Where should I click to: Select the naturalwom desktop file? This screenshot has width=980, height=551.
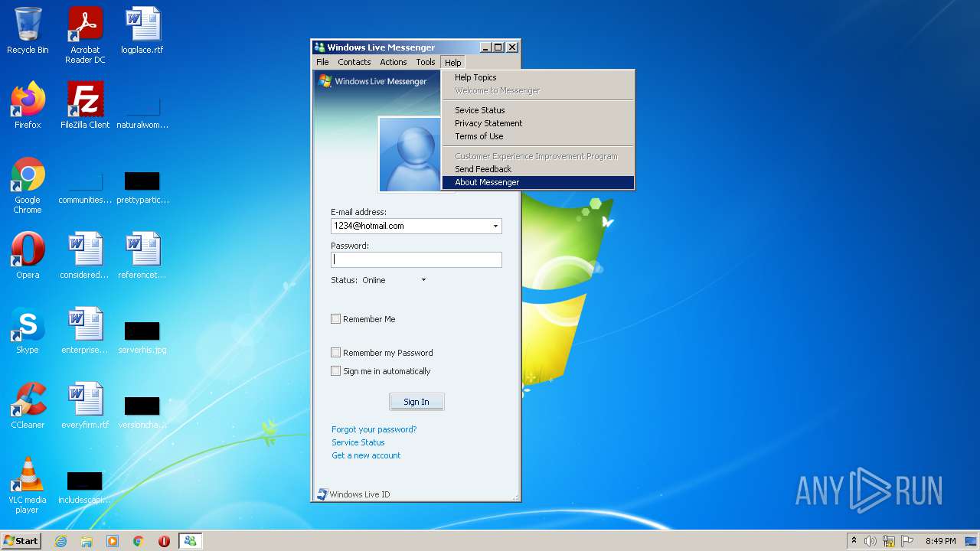click(x=142, y=112)
